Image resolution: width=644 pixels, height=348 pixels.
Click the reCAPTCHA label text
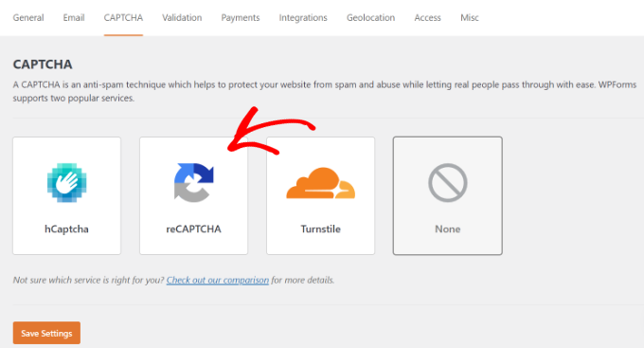193,229
